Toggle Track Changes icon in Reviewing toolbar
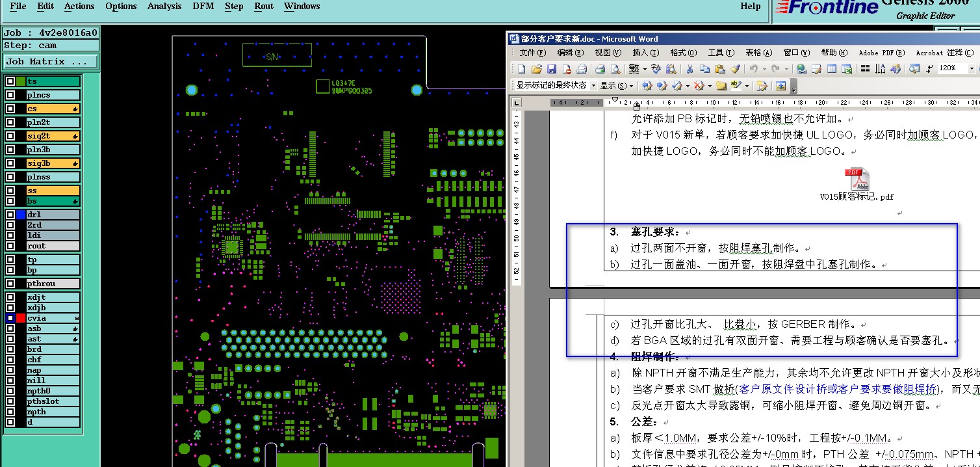Screen dimensions: 980x467 click(x=762, y=86)
